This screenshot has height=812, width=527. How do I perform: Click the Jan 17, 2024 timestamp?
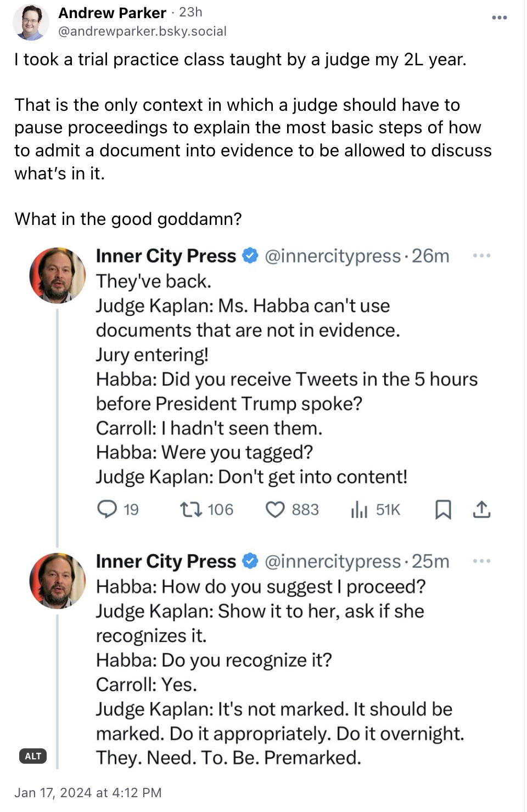click(x=88, y=792)
